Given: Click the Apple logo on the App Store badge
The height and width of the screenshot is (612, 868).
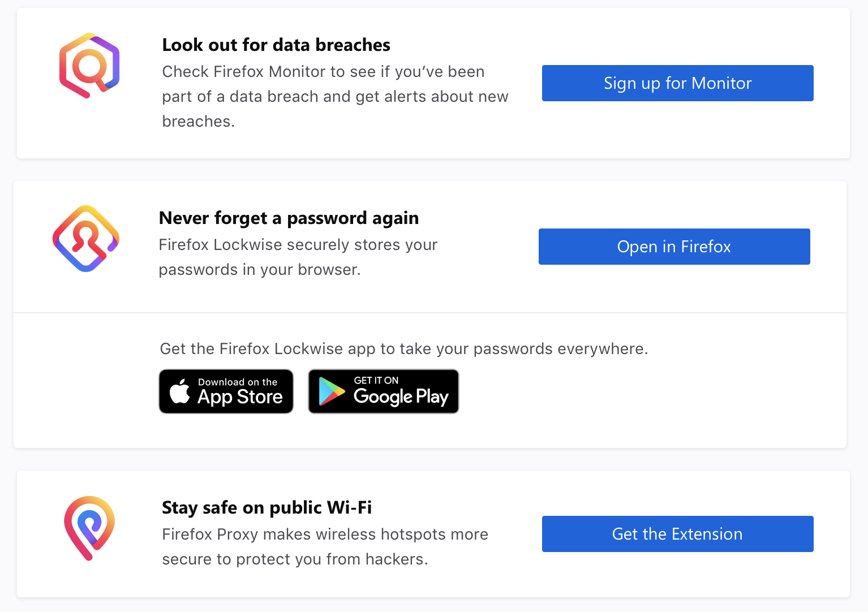Looking at the screenshot, I should (x=180, y=391).
